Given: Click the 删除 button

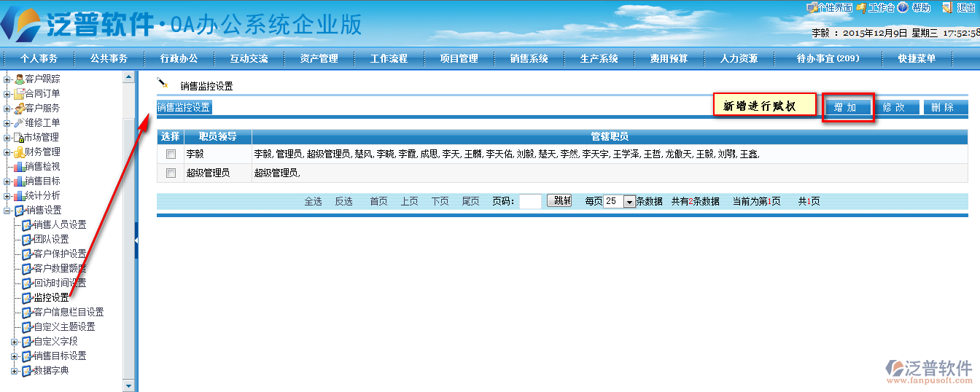Looking at the screenshot, I should (x=944, y=107).
